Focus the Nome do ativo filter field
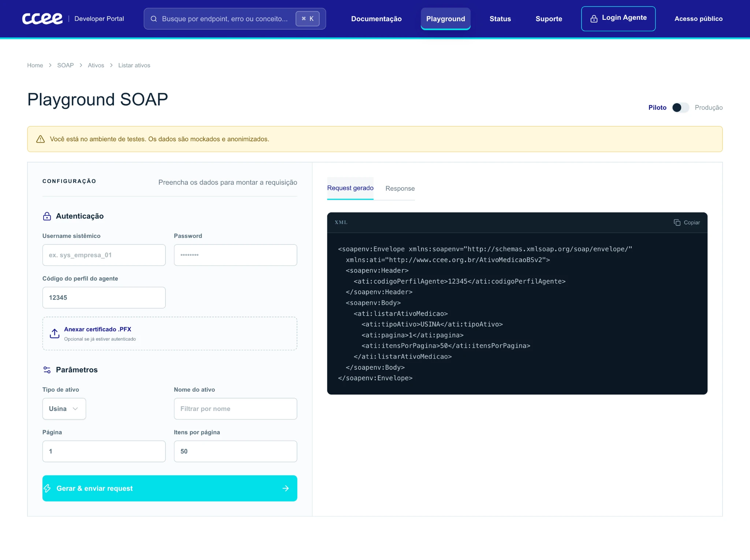This screenshot has height=560, width=750. [x=235, y=409]
